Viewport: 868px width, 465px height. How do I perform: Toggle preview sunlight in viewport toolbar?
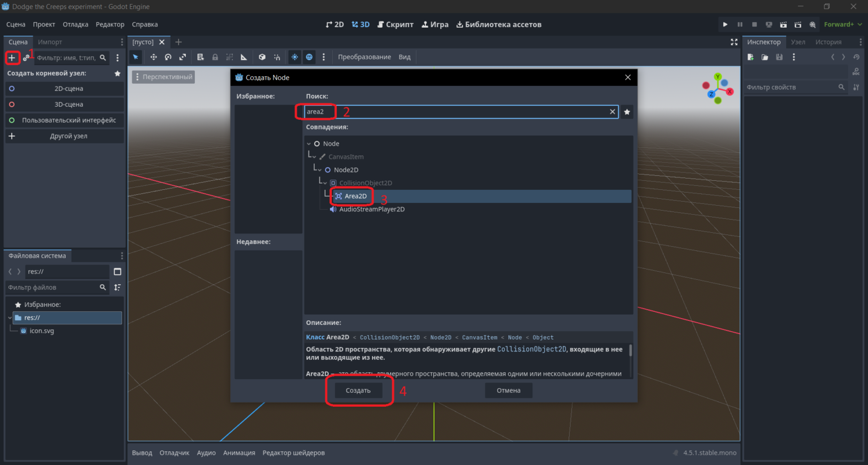tap(294, 57)
